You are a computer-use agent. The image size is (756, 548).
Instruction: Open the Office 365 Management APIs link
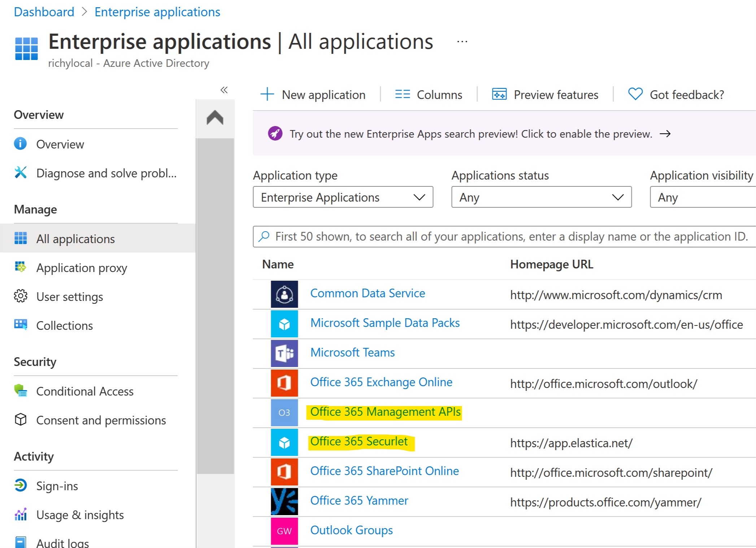click(385, 412)
